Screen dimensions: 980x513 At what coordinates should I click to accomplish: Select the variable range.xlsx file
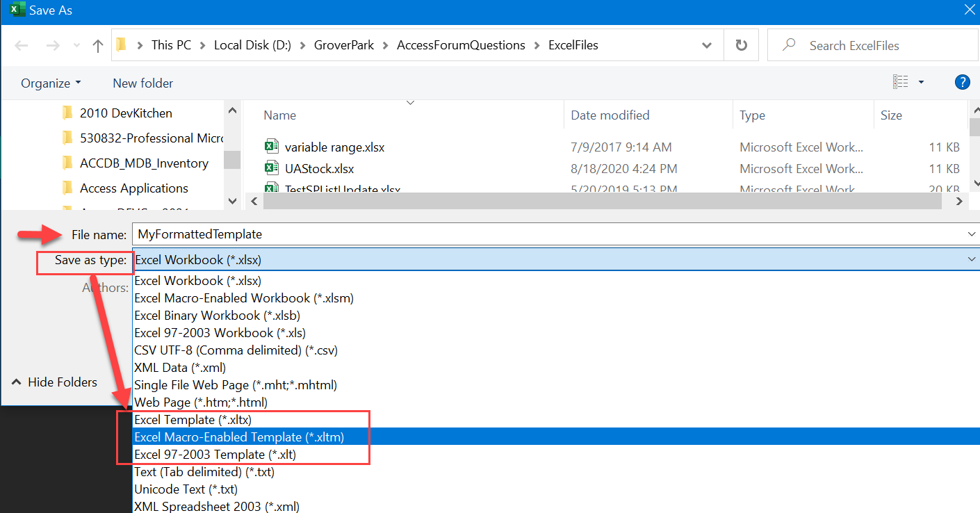point(334,147)
